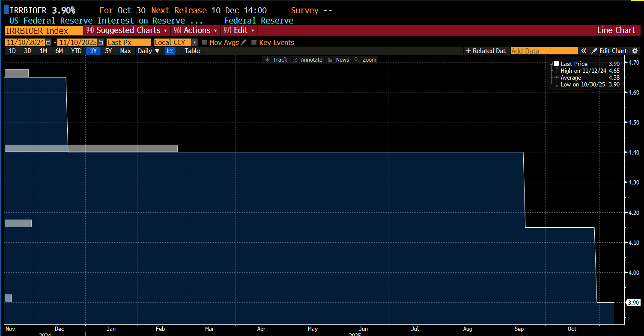The image size is (644, 336).
Task: Activate the Track crosshair tool
Action: pos(276,60)
